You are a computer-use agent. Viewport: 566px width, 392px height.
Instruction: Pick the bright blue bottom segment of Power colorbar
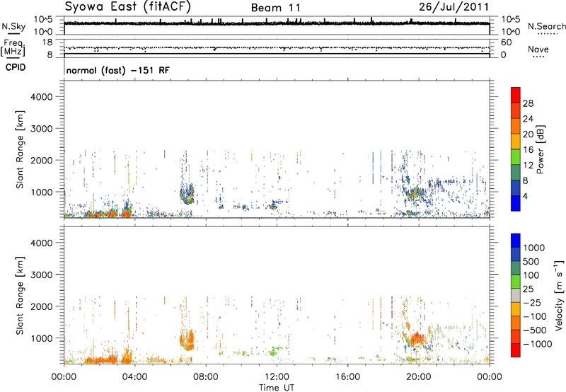click(x=516, y=203)
